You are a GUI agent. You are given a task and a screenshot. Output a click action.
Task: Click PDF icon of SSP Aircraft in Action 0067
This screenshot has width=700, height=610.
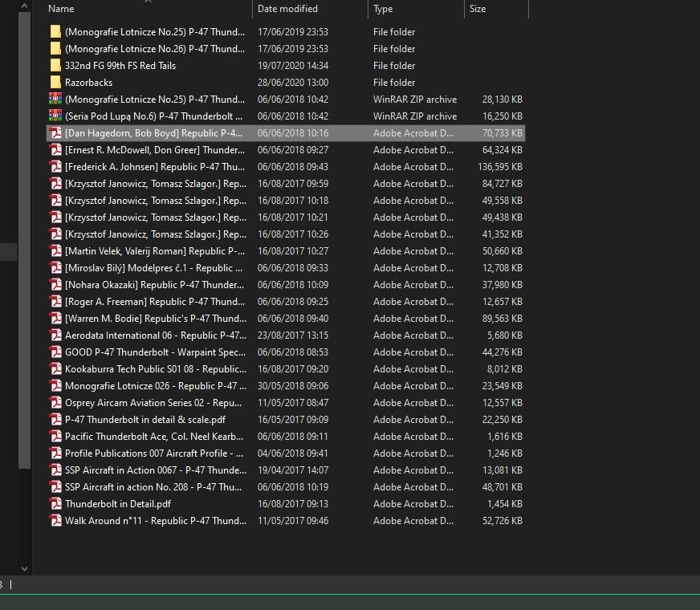(55, 470)
